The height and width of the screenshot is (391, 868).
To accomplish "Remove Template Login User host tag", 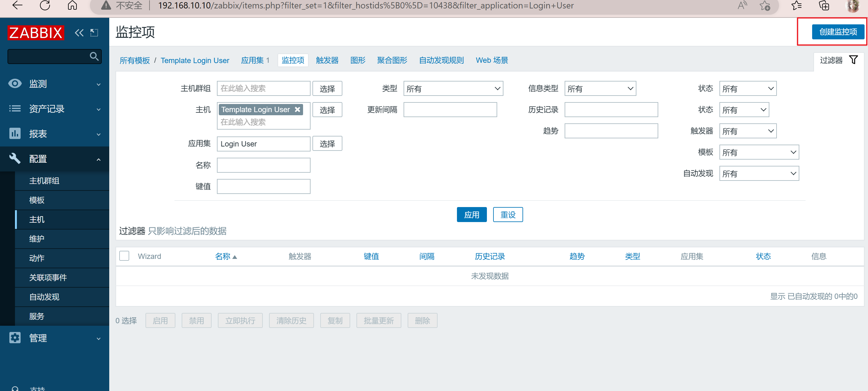I will 297,110.
